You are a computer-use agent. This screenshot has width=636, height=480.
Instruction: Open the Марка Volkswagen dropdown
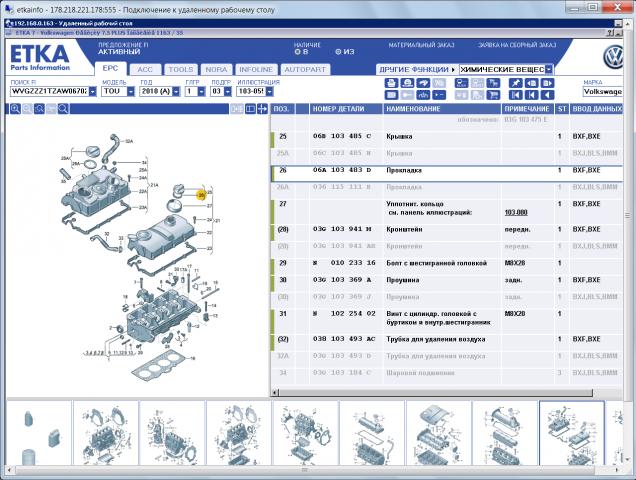point(603,92)
